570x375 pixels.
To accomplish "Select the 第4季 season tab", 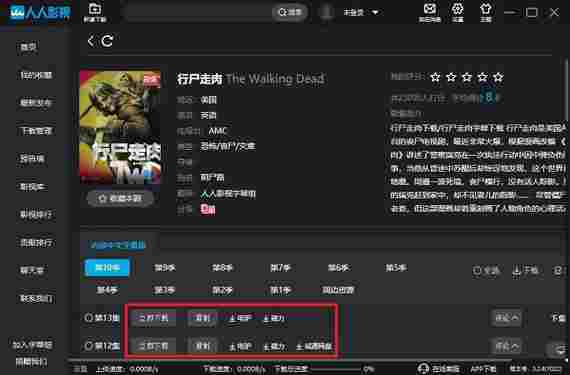I will pyautogui.click(x=107, y=290).
